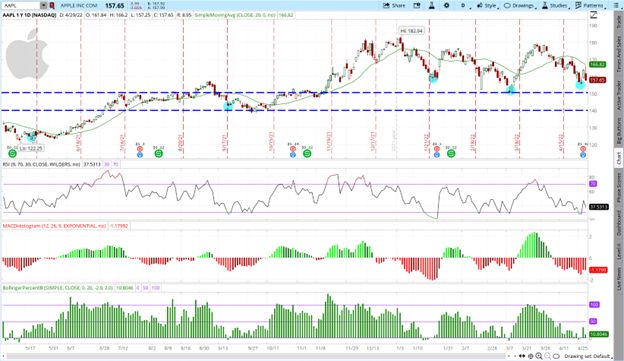Open the Big Buttons side tab
This screenshot has height=361, width=624.
pos(619,131)
